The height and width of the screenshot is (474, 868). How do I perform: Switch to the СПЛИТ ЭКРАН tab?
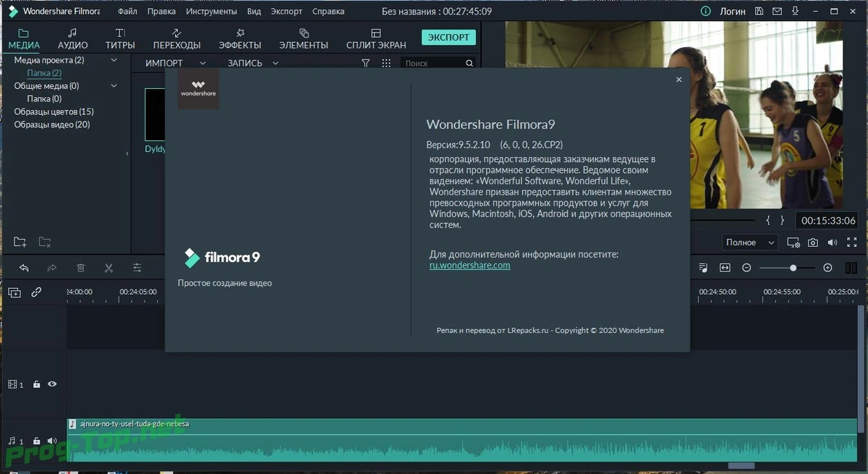(376, 39)
